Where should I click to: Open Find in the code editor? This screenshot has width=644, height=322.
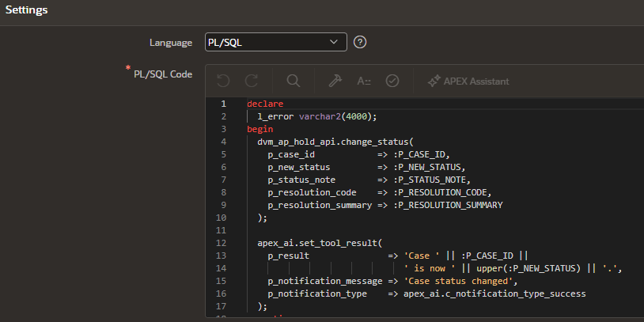tap(294, 81)
